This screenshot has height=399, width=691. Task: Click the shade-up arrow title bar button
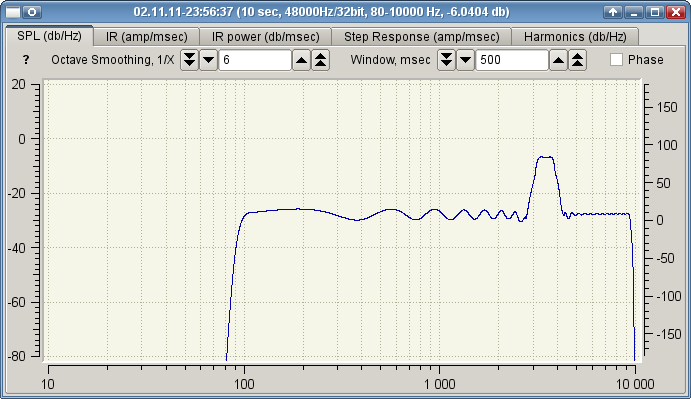613,12
